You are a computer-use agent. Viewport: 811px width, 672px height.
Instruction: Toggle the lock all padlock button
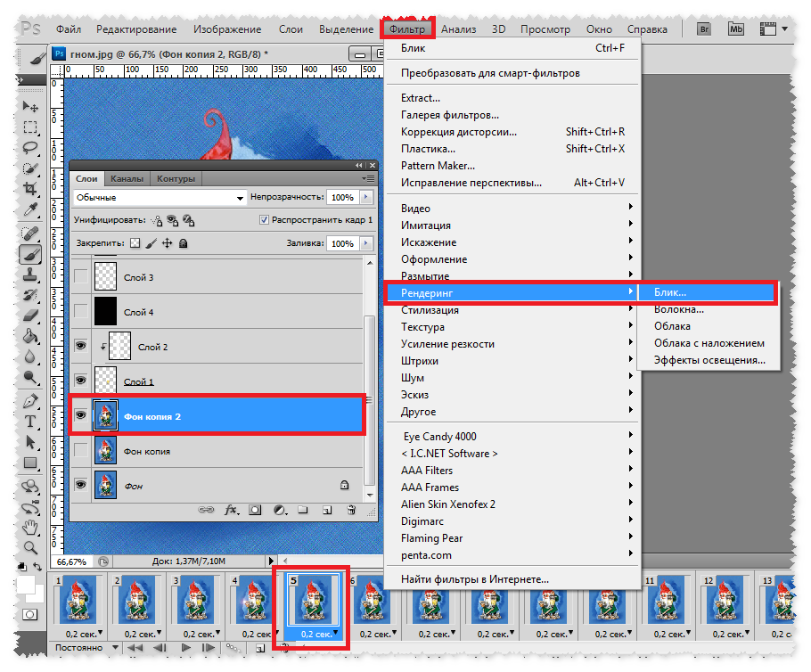coord(183,243)
